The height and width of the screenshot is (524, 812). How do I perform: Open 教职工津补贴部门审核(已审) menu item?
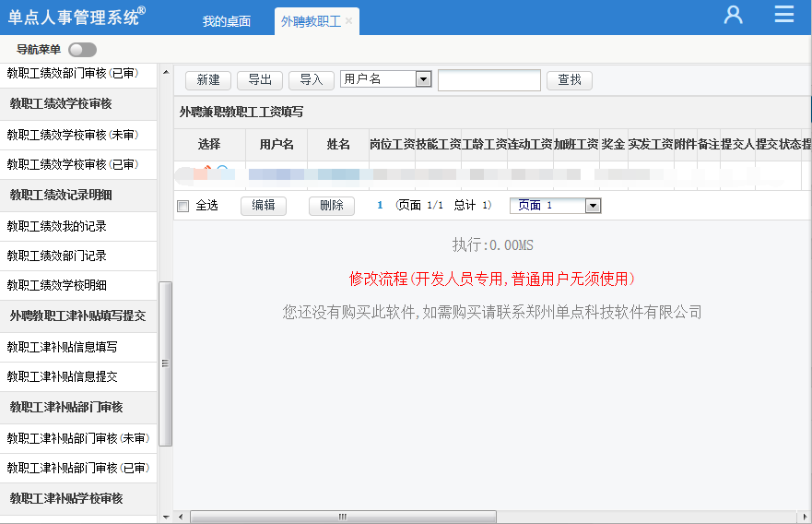click(x=78, y=468)
